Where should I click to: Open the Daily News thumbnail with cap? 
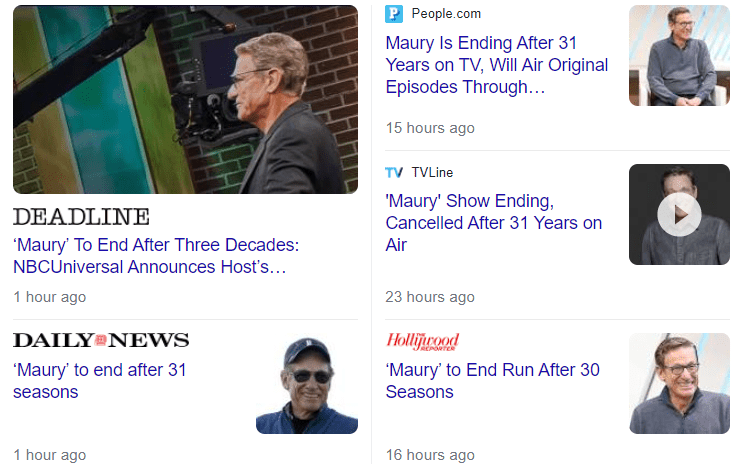307,383
